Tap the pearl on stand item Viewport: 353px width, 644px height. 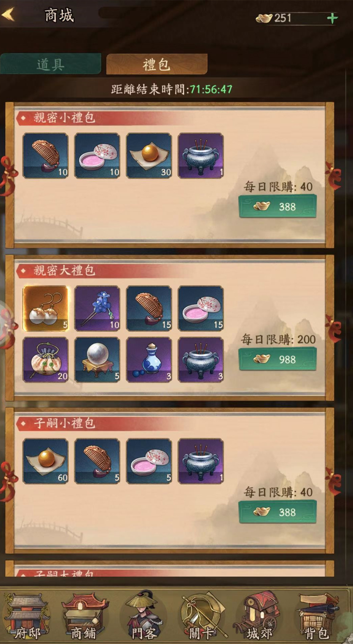[97, 360]
